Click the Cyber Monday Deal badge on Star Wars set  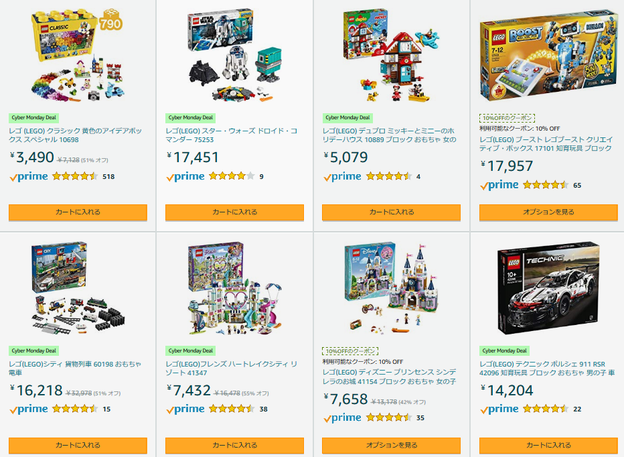pyautogui.click(x=191, y=118)
